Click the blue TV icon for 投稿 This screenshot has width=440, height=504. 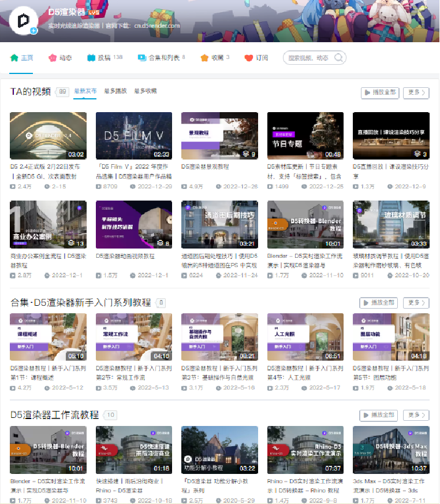tap(91, 58)
